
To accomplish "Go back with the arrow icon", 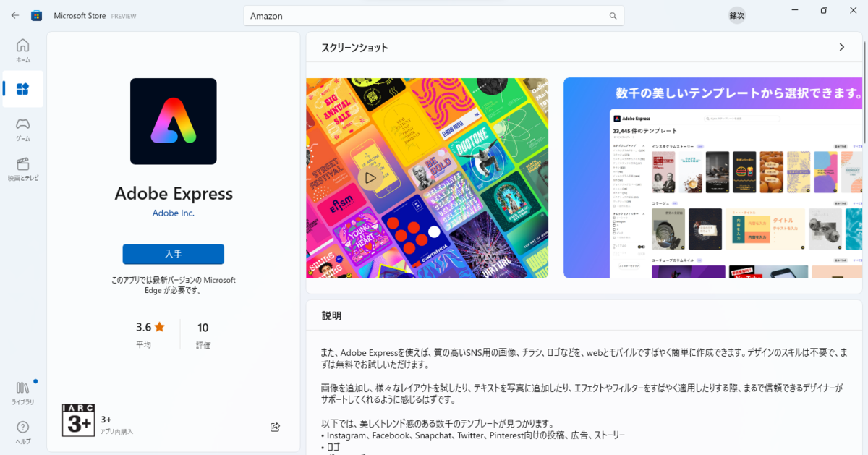I will (x=15, y=15).
